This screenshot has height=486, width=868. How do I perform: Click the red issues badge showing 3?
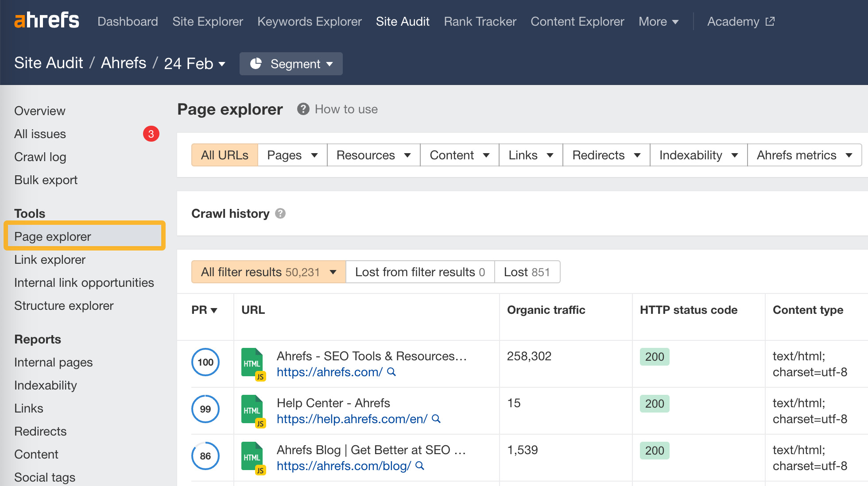tap(151, 134)
